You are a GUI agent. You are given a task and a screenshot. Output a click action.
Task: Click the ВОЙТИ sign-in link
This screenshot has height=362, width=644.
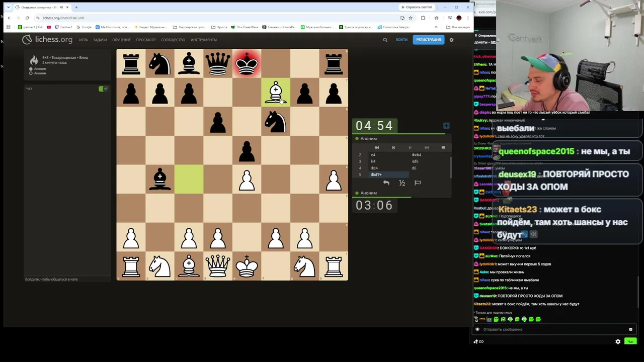[x=401, y=40]
